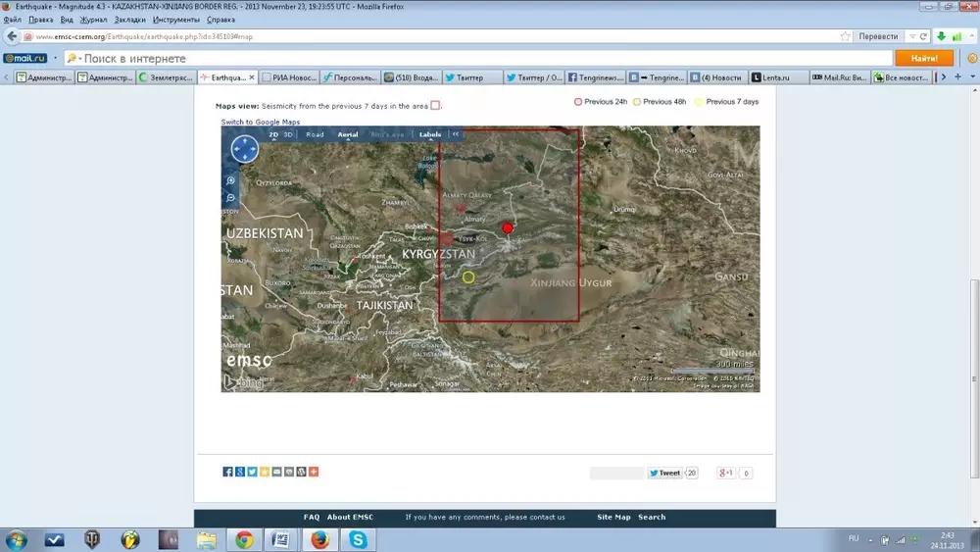Viewport: 980px width, 552px height.
Task: Select the Road map view
Action: (315, 134)
